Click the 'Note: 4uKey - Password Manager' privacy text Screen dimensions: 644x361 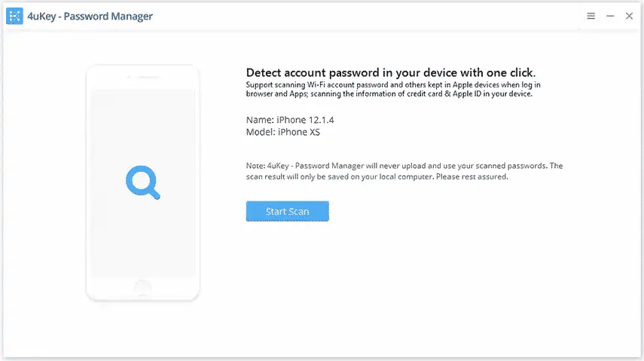click(404, 171)
